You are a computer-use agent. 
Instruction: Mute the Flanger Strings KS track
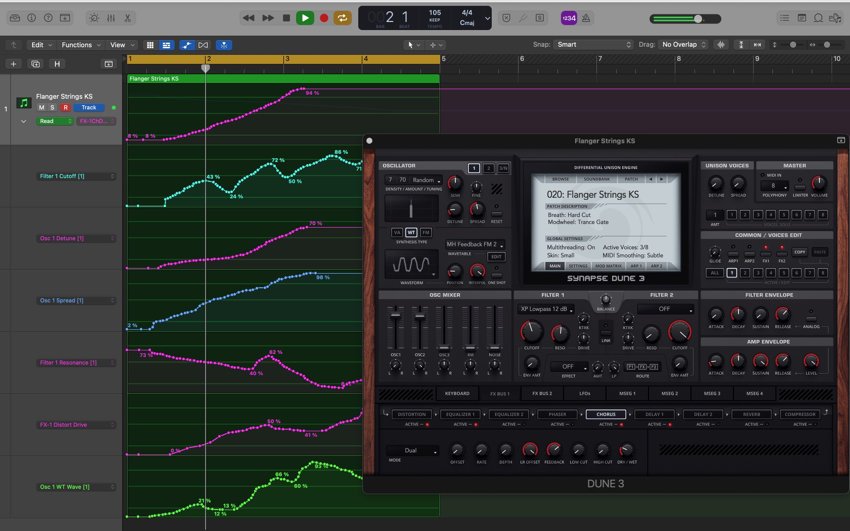tap(42, 107)
